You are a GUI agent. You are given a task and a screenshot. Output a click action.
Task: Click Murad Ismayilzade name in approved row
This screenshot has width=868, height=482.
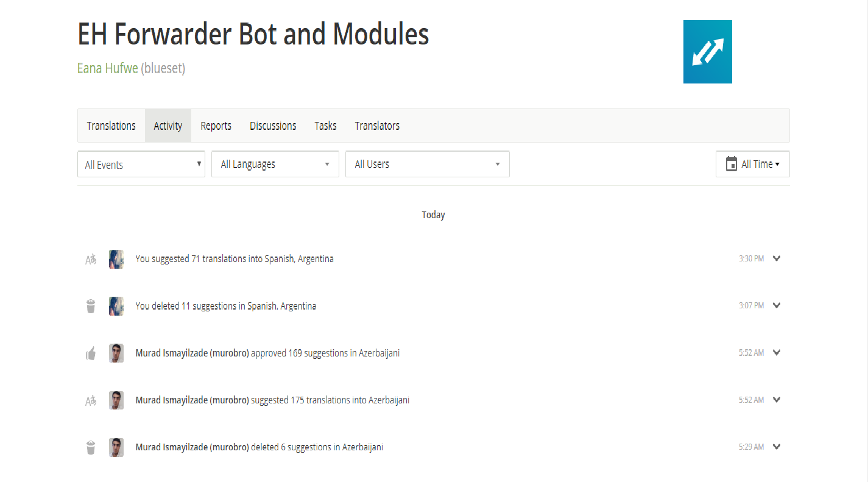click(x=192, y=353)
